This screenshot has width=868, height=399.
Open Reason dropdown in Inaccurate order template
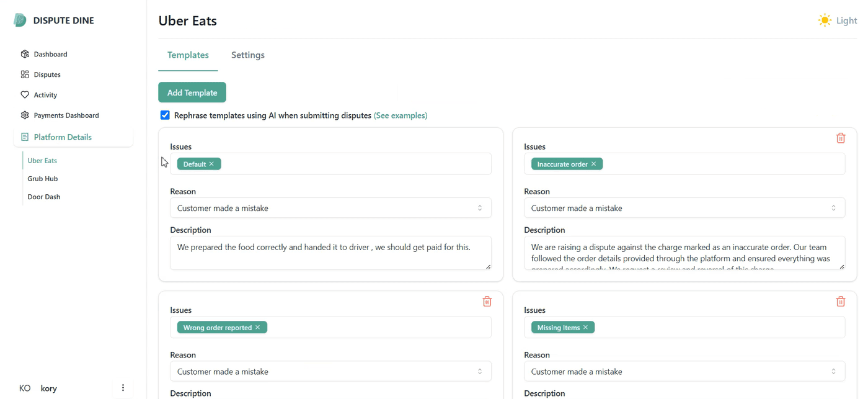coord(684,208)
